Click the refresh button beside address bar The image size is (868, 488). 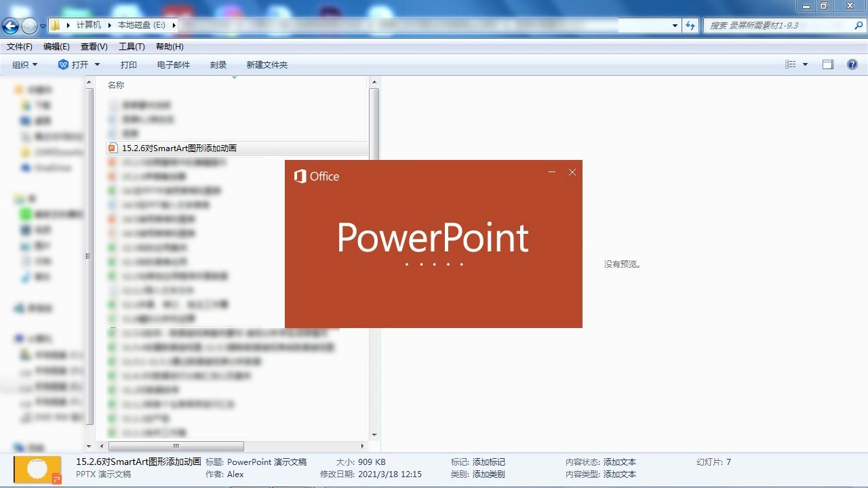pyautogui.click(x=690, y=26)
